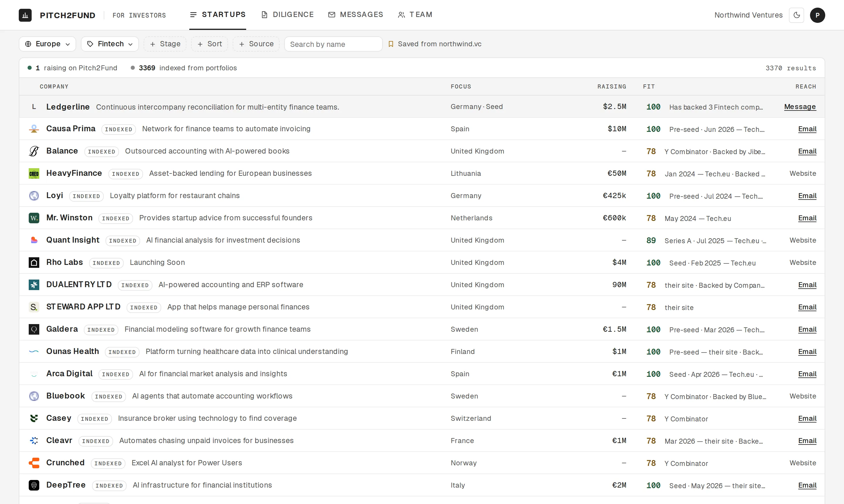Screen dimensions: 844x504
Task: Click the Galdera black logo icon
Action: 34,329
